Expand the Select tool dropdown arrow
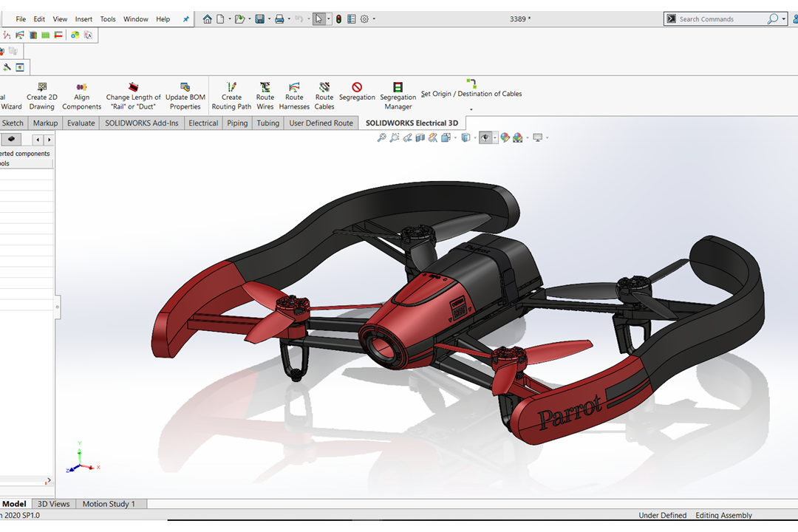Image resolution: width=798 pixels, height=532 pixels. [x=328, y=18]
